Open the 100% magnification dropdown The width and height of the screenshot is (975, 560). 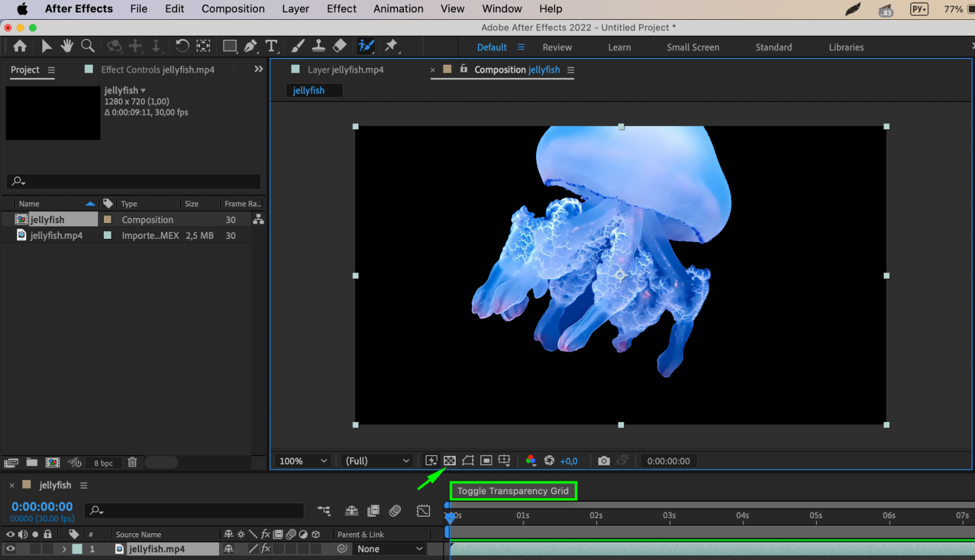tap(303, 461)
